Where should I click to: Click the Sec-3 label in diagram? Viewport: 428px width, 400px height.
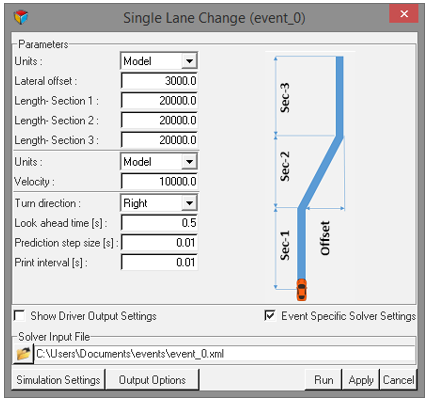click(x=285, y=98)
